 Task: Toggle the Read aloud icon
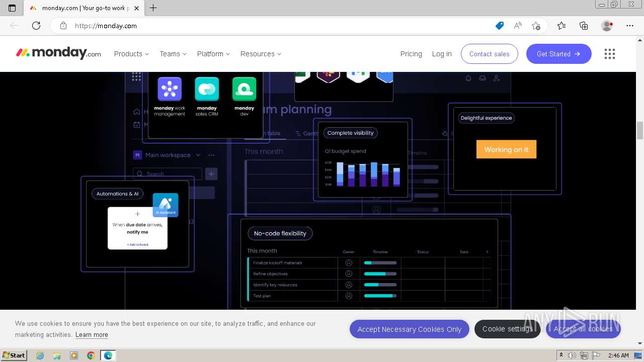pos(518,26)
